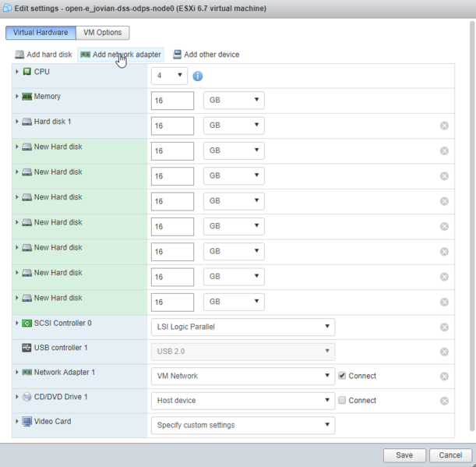Click the Cancel button
476x467 pixels.
450,455
